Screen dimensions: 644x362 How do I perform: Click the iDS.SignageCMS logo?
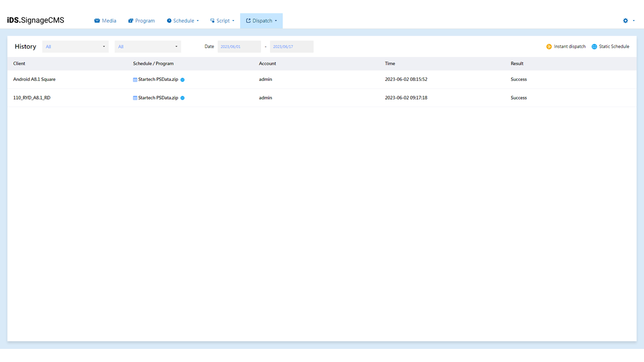click(x=36, y=21)
